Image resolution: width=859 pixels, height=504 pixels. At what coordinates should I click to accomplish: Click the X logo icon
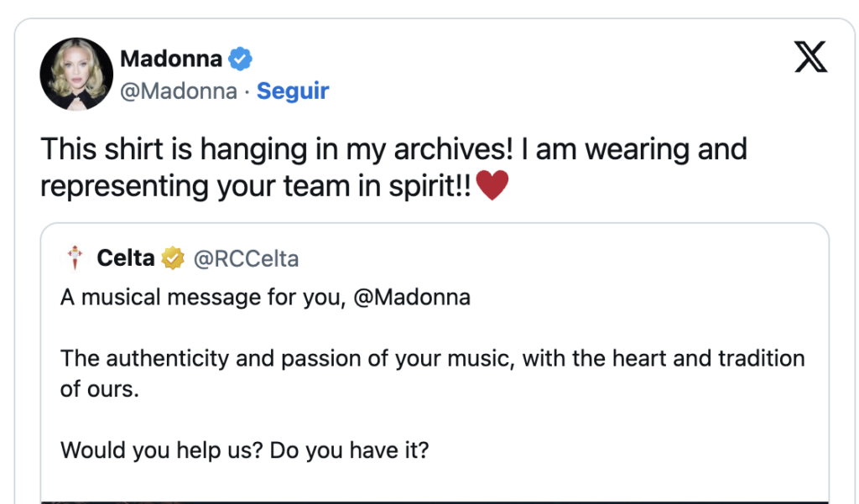tap(810, 57)
